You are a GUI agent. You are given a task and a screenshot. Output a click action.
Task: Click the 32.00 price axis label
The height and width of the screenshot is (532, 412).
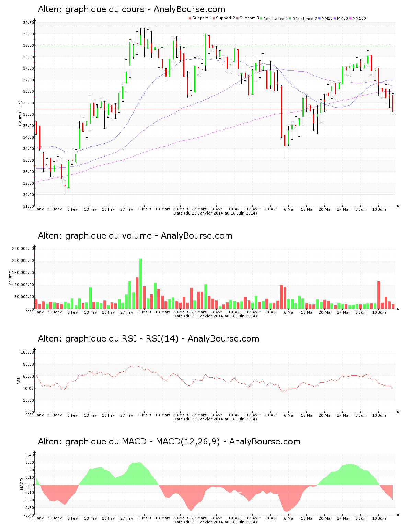click(28, 195)
